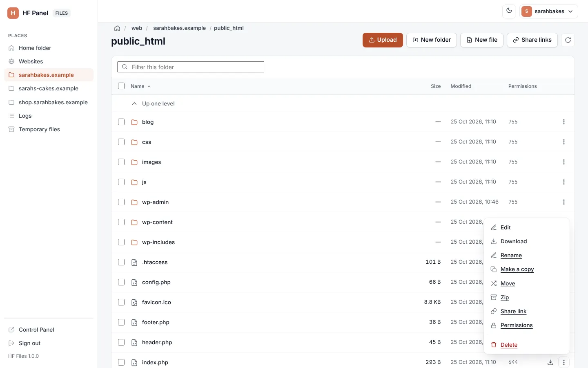Click the Filter this folder search field
Image resolution: width=588 pixels, height=368 pixels.
[191, 67]
